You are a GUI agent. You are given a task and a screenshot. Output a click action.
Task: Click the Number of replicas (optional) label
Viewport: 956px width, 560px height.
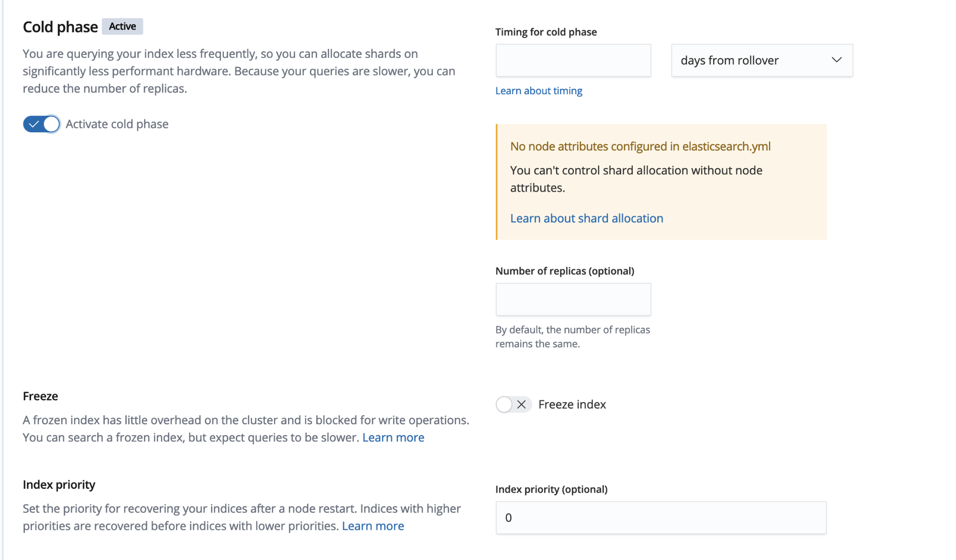(564, 271)
